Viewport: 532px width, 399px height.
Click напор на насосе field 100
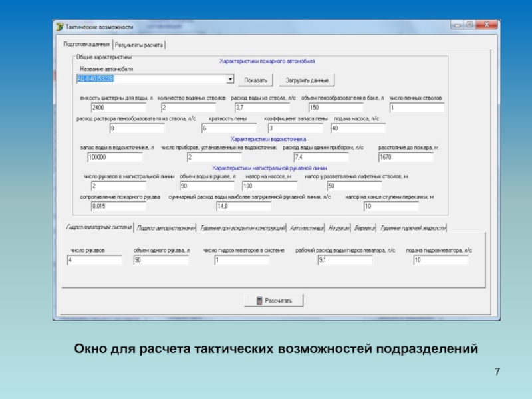click(269, 186)
